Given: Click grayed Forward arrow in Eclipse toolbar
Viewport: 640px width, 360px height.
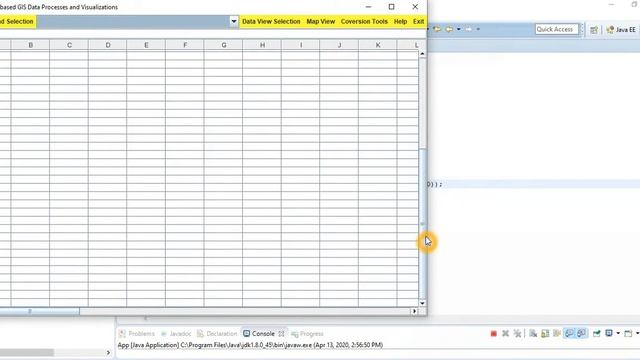Looking at the screenshot, I should tap(469, 29).
